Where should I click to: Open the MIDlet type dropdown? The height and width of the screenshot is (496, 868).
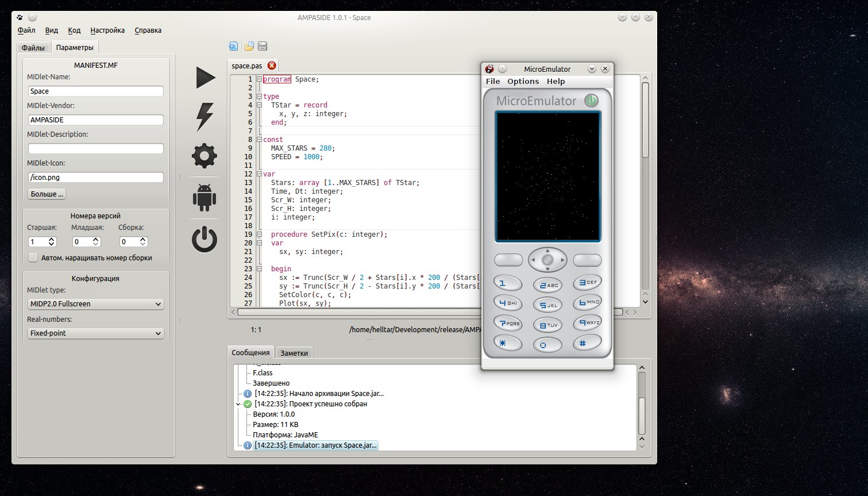point(95,304)
